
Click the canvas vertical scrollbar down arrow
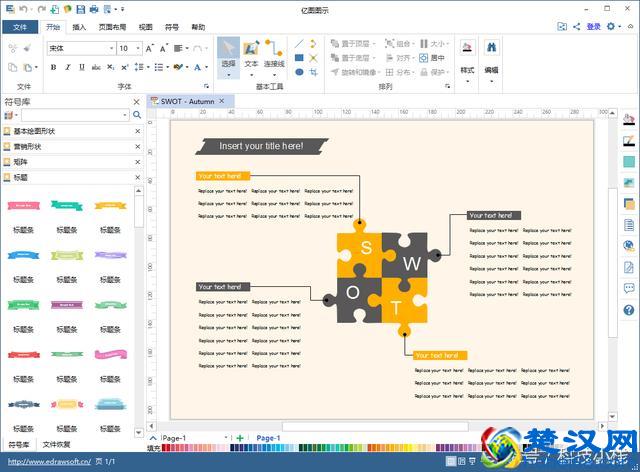tap(612, 417)
